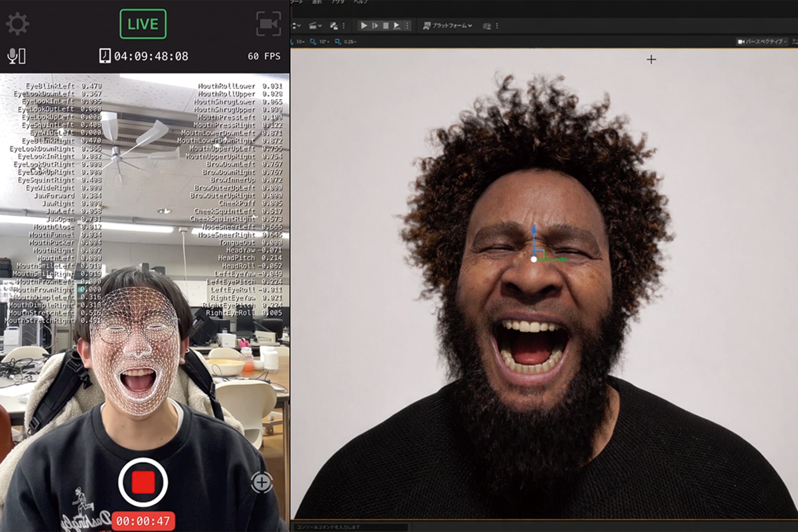Image resolution: width=798 pixels, height=532 pixels.
Task: Toggle the LIVE broadcast button
Action: pos(143,24)
